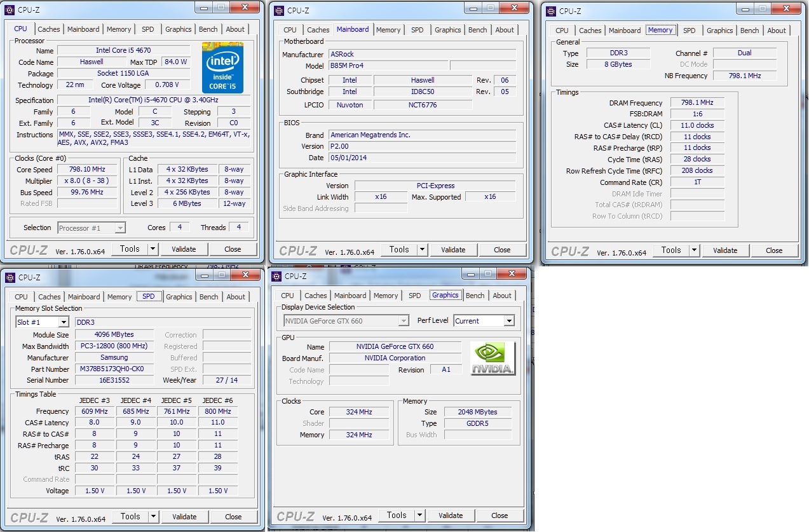Image resolution: width=809 pixels, height=532 pixels.
Task: Expand the Perf Level dropdown set to Current
Action: (508, 321)
